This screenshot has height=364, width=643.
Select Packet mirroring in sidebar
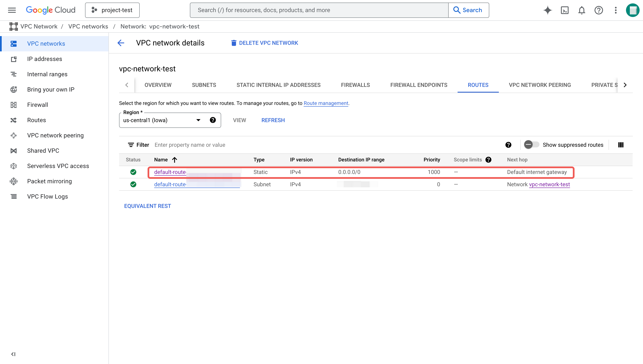pos(49,181)
